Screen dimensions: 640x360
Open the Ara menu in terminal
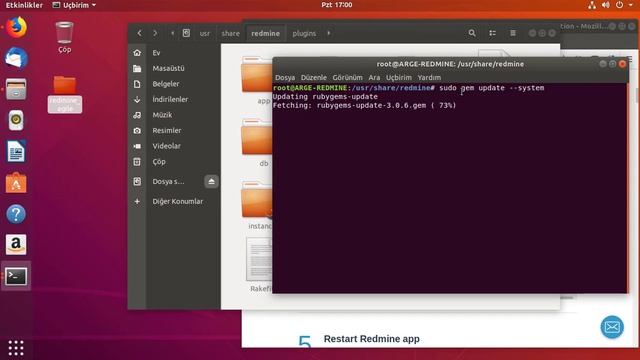374,77
